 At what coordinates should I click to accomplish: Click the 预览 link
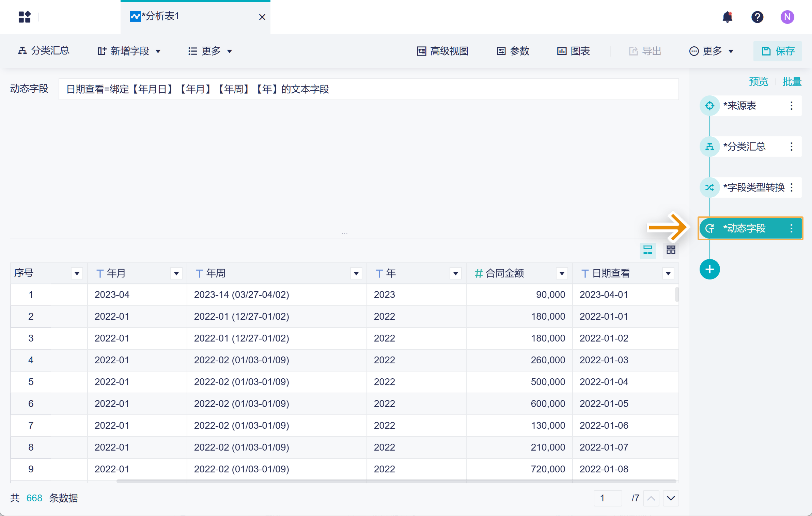pyautogui.click(x=758, y=82)
